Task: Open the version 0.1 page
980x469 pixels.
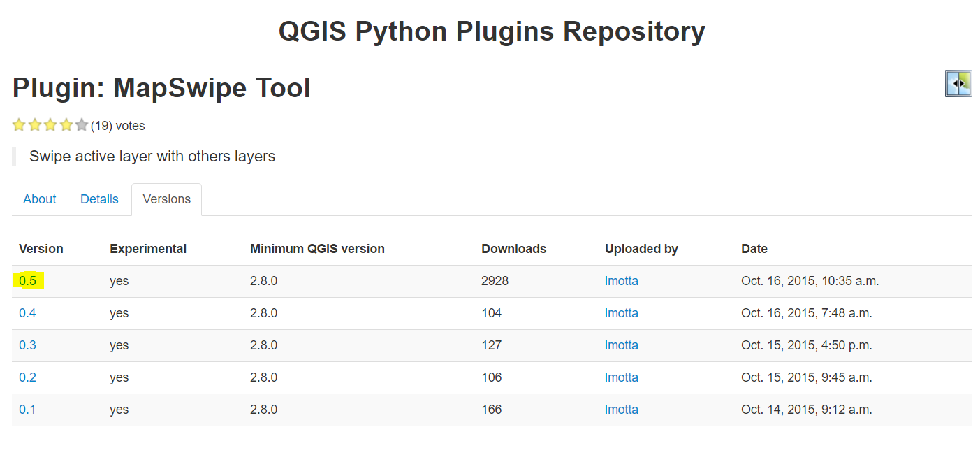Action: click(27, 409)
